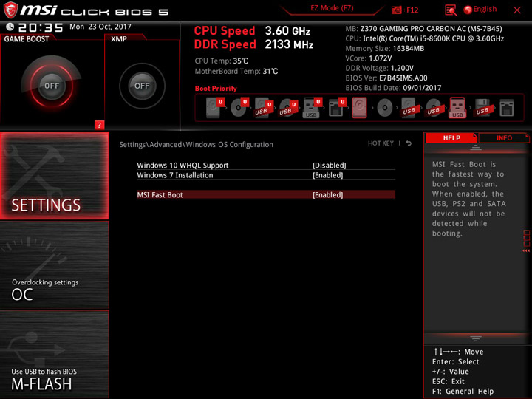Screen dimensions: 532x399
Task: Switch to EZ Mode (F7)
Action: (332, 8)
